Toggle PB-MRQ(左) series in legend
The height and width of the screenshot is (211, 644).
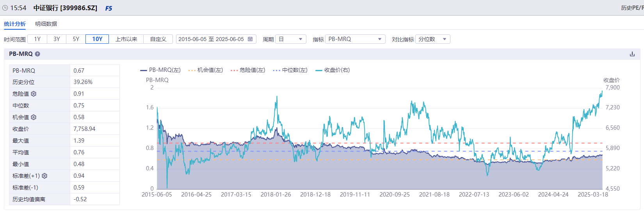click(160, 70)
